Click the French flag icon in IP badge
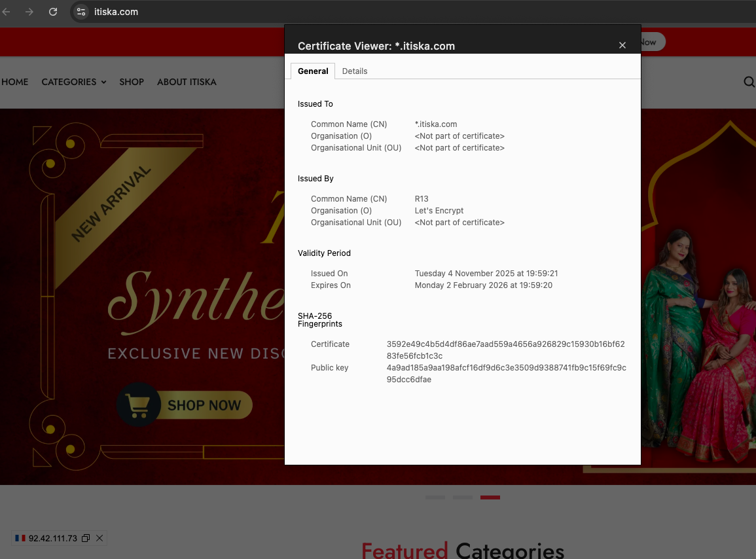 click(x=20, y=538)
